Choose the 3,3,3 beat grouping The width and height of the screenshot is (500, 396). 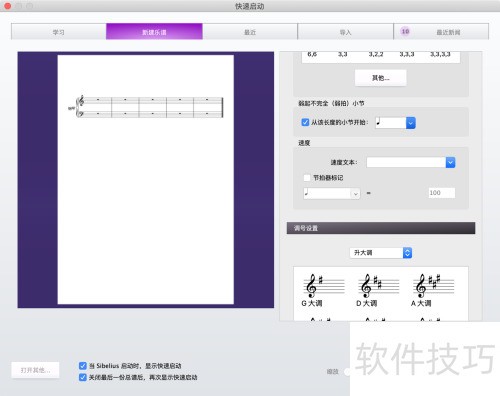(x=407, y=54)
